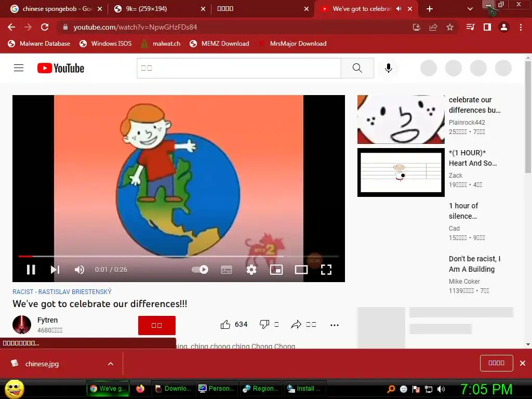Open the Chrome three-dot menu

[521, 27]
